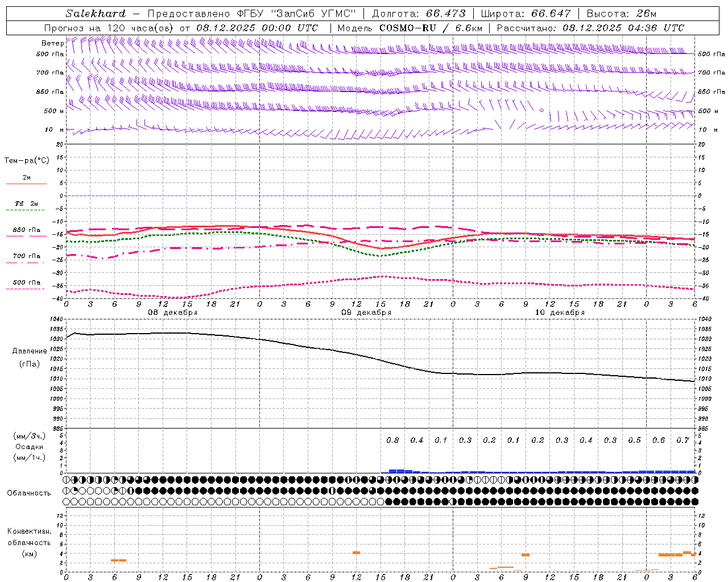Click the Облачность cloud cover label

(29, 493)
